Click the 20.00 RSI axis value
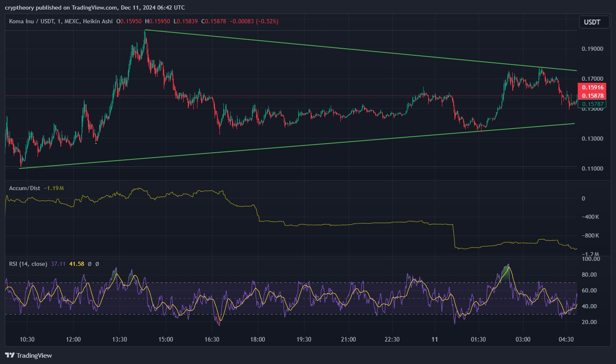616x364 pixels. 589,322
